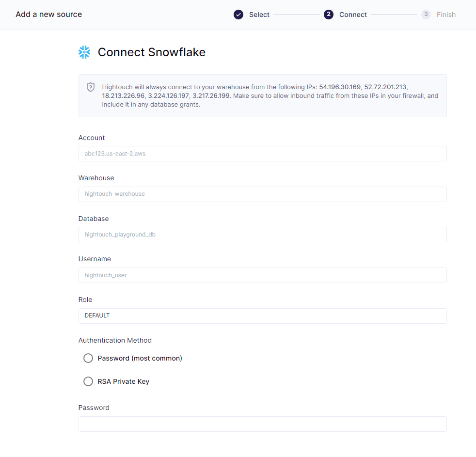Focus the Account input field
Screen dimensions: 476x457
(262, 154)
